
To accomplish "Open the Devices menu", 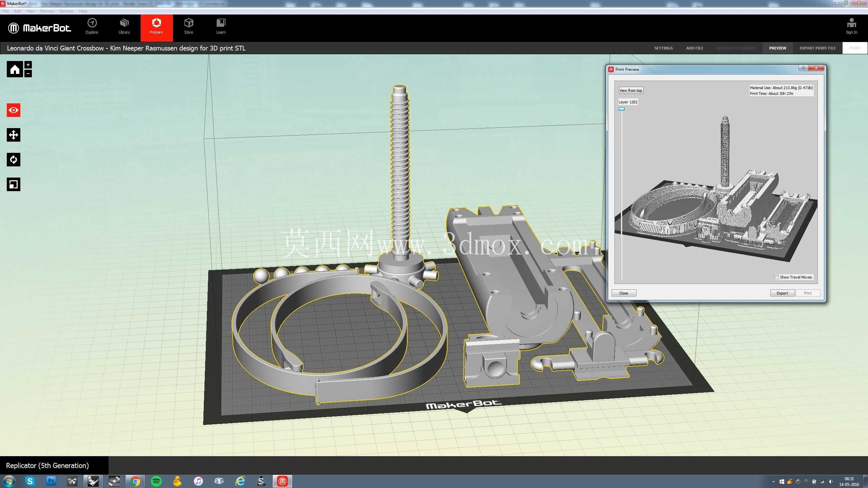I will (47, 11).
